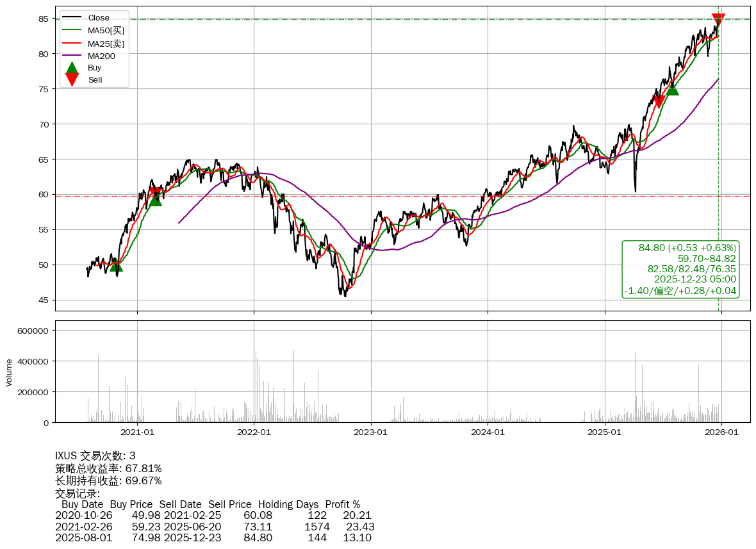Click the 2023-01 x-axis date label
The image size is (756, 549).
pos(371,432)
